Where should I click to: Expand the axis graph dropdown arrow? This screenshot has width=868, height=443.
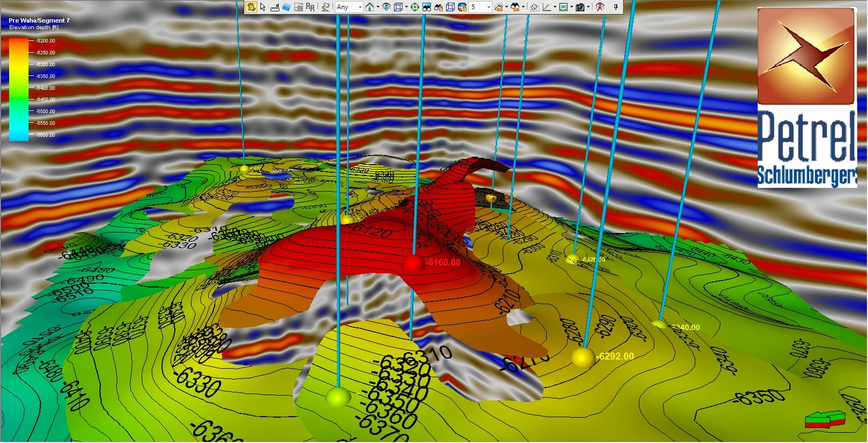point(555,7)
